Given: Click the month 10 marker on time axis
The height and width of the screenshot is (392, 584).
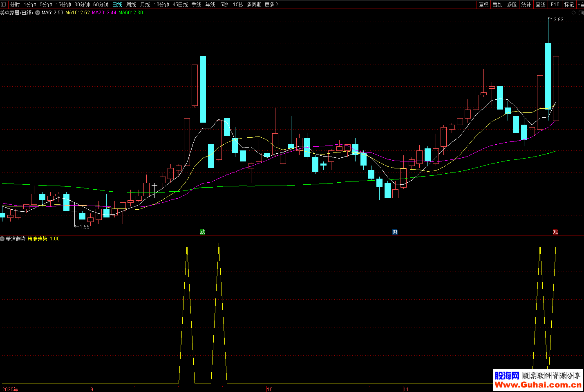Looking at the screenshot, I should click(270, 389).
